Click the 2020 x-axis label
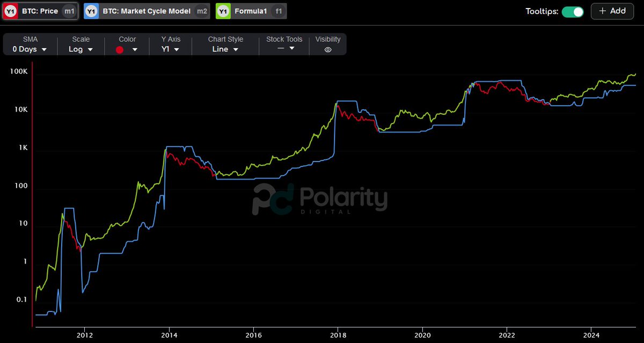The height and width of the screenshot is (343, 644). click(422, 335)
